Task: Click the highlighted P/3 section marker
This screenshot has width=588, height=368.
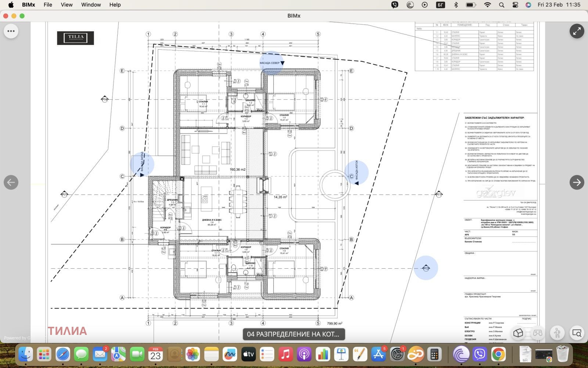Action: coord(426,268)
